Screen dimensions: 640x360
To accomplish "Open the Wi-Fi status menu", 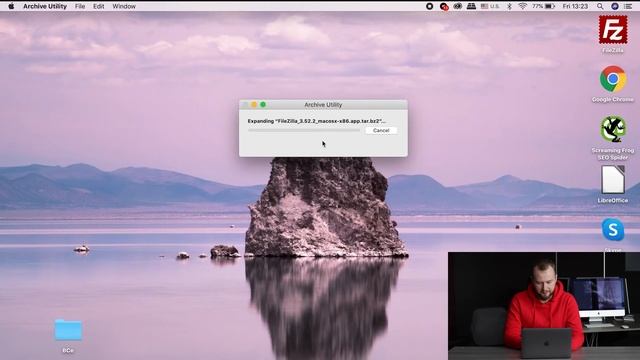I will click(x=522, y=6).
